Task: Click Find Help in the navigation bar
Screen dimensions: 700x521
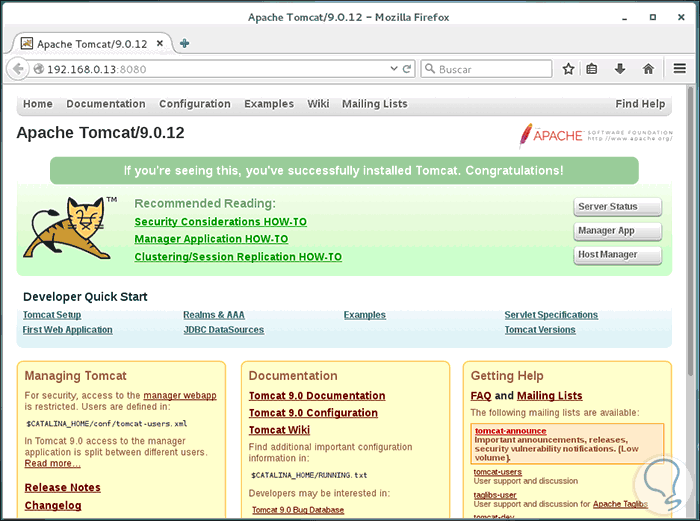Action: [640, 104]
